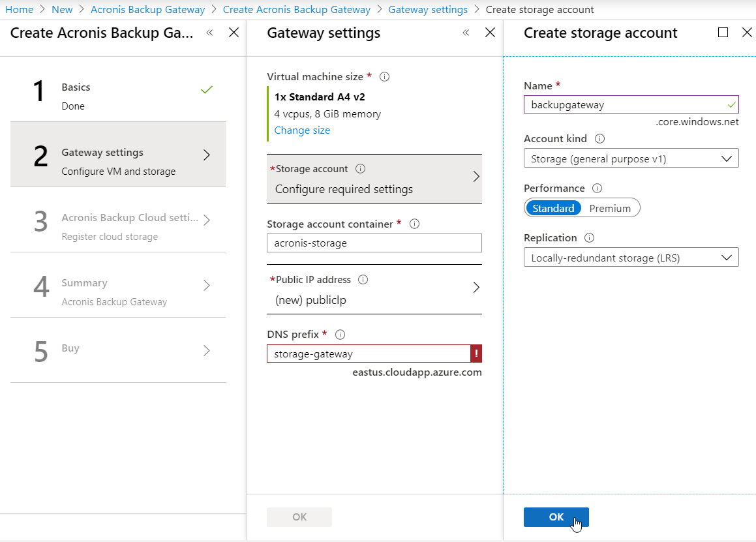The image size is (756, 542).
Task: Click the 1x Standard A4 v2 text
Action: 320,97
